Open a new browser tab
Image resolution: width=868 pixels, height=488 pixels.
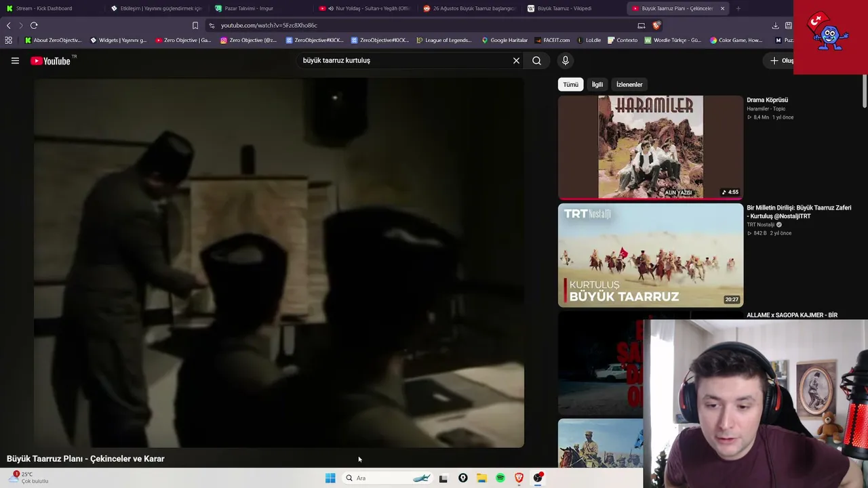pos(738,9)
